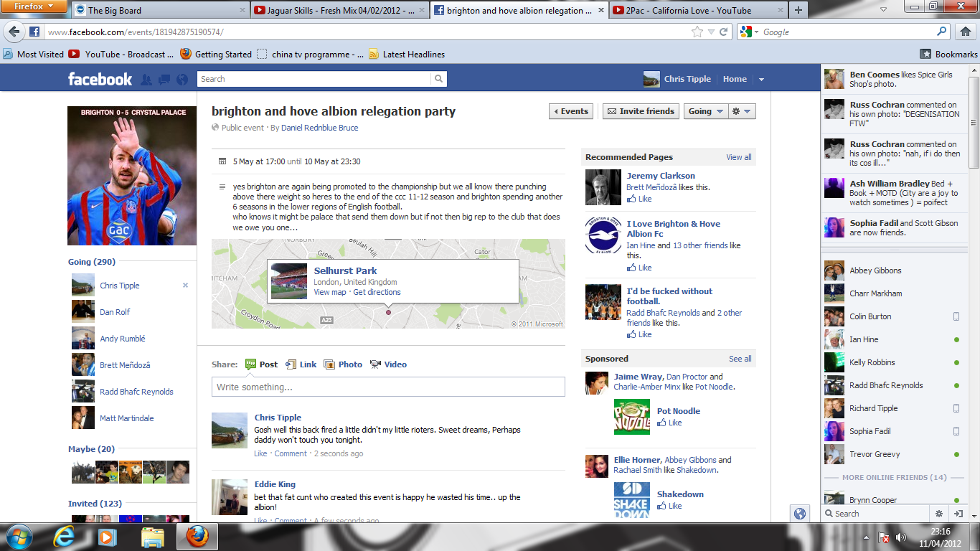
Task: Open a new tab with plus icon
Action: pos(798,10)
